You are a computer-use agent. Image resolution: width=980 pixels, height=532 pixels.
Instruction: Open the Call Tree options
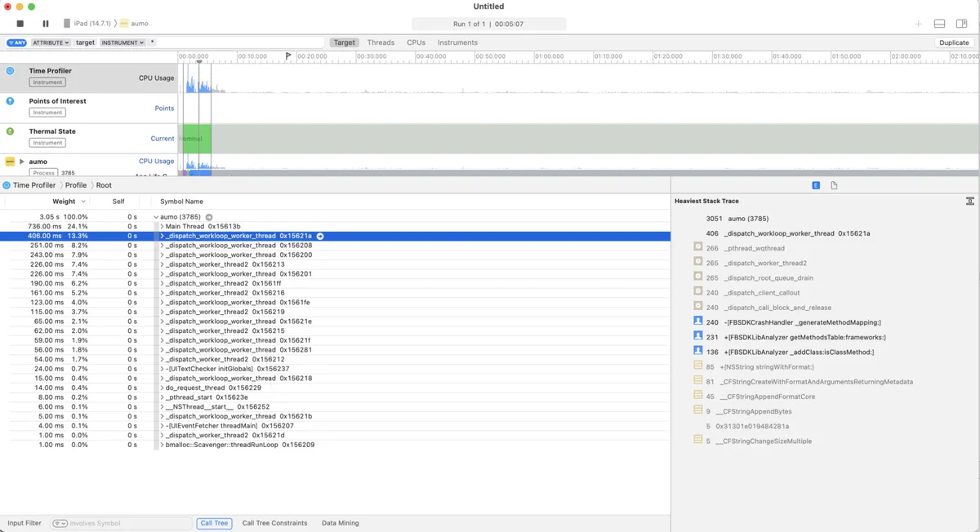(214, 523)
